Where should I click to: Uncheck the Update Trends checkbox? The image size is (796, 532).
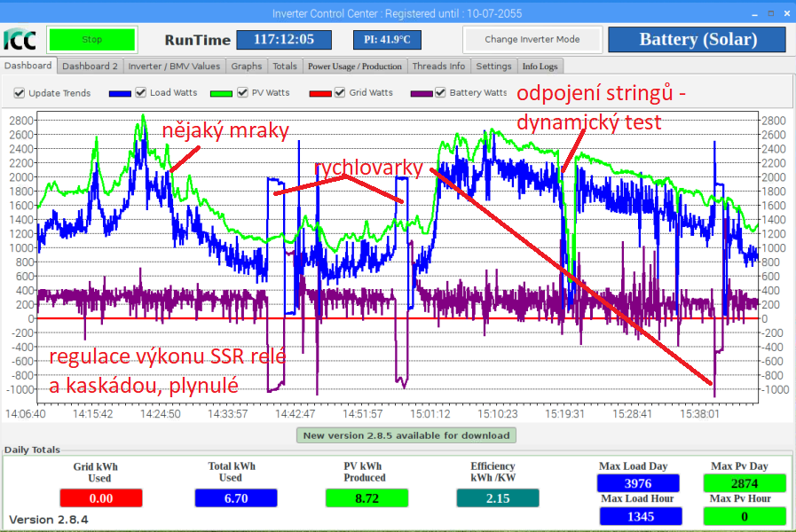[x=20, y=93]
